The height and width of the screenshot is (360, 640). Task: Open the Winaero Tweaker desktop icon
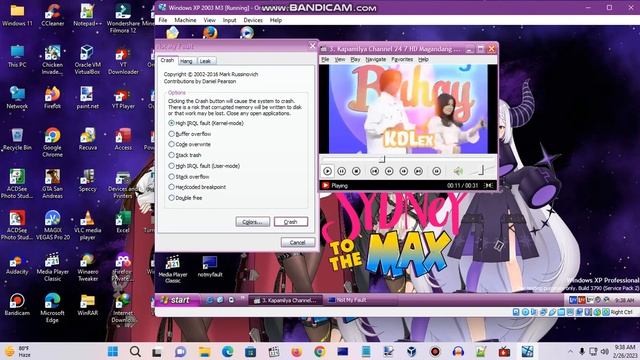coord(87,267)
